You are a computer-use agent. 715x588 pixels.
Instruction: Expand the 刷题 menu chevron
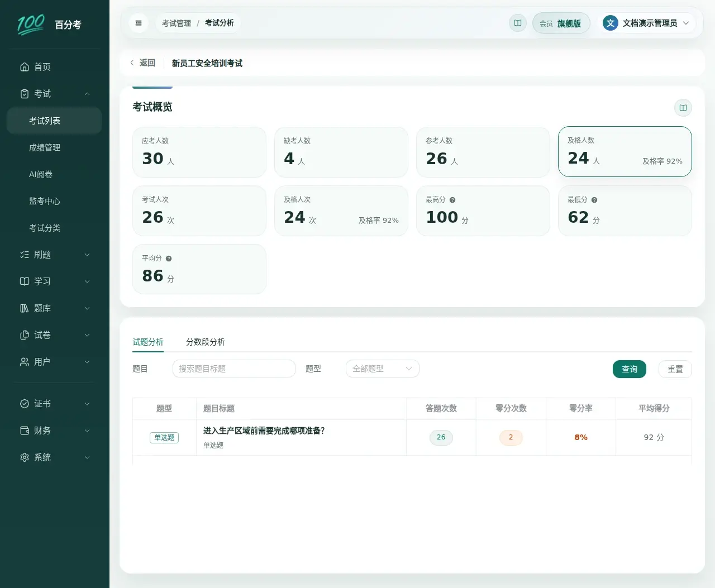click(87, 255)
